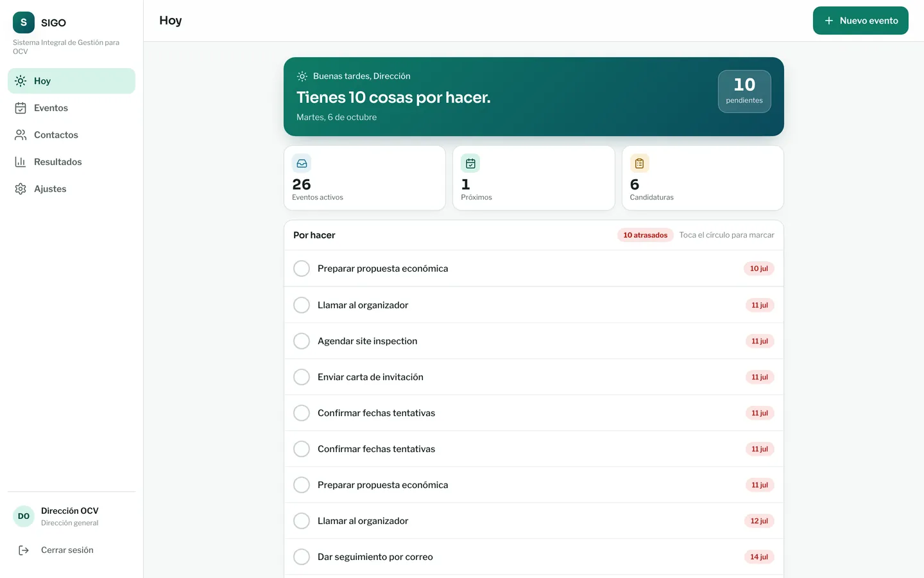Mark the 10 jul Preparar propuesta económica task done
Image resolution: width=924 pixels, height=578 pixels.
pos(302,268)
